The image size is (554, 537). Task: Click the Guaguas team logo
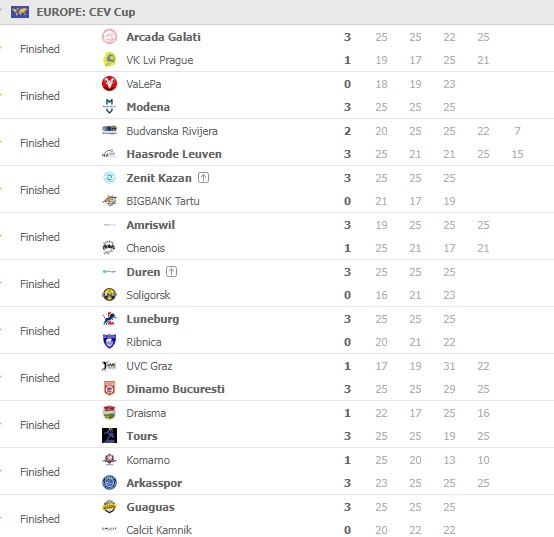[109, 507]
